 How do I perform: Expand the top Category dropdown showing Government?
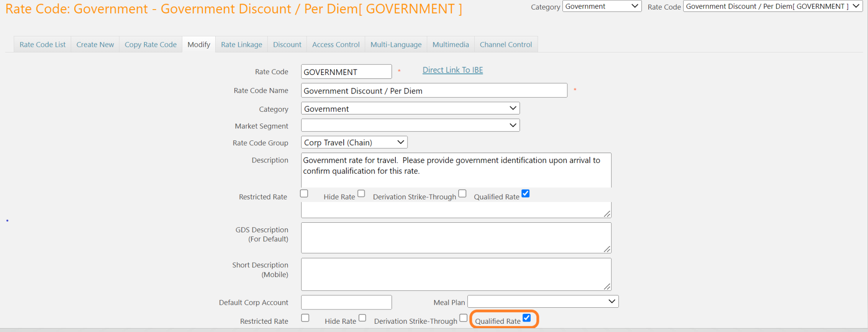click(602, 6)
